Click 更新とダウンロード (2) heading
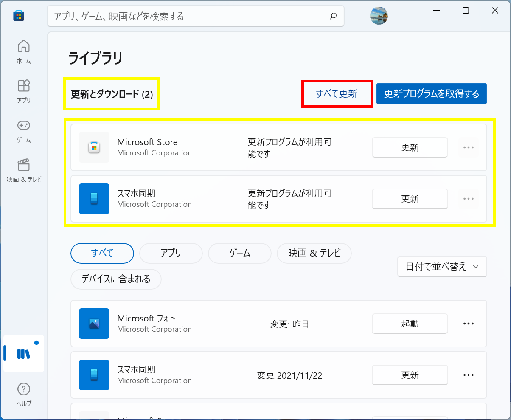The height and width of the screenshot is (420, 511). (x=112, y=94)
